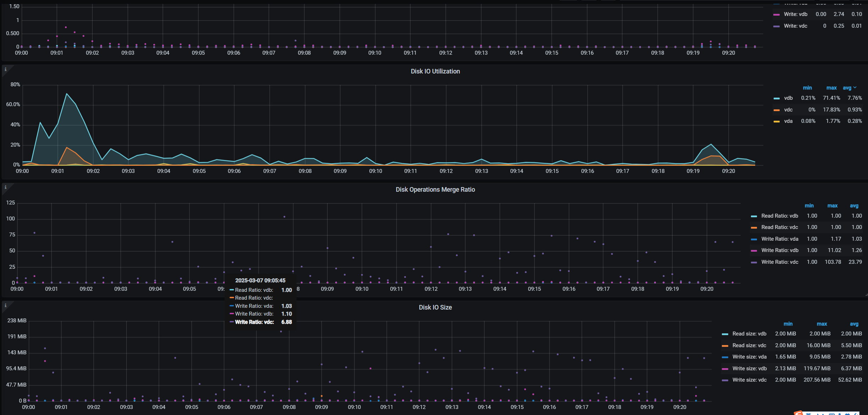Sort Disk IO Size legend by min column
The image size is (868, 415).
tap(788, 324)
